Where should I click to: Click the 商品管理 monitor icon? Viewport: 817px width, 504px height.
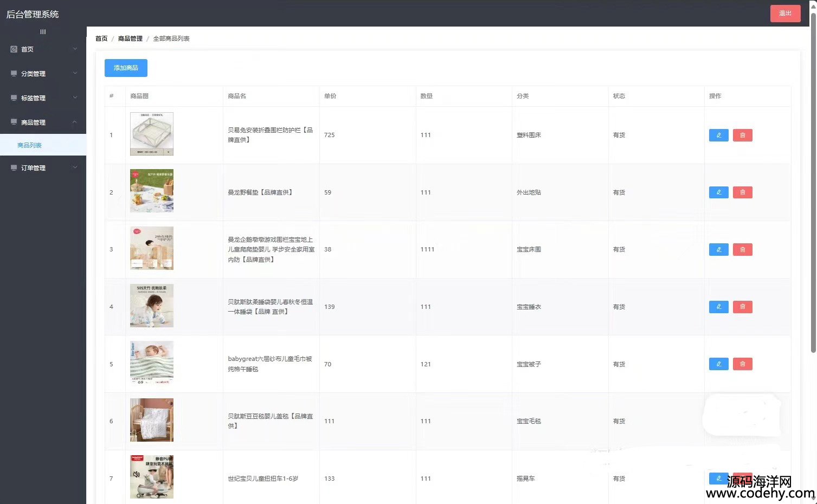[14, 122]
